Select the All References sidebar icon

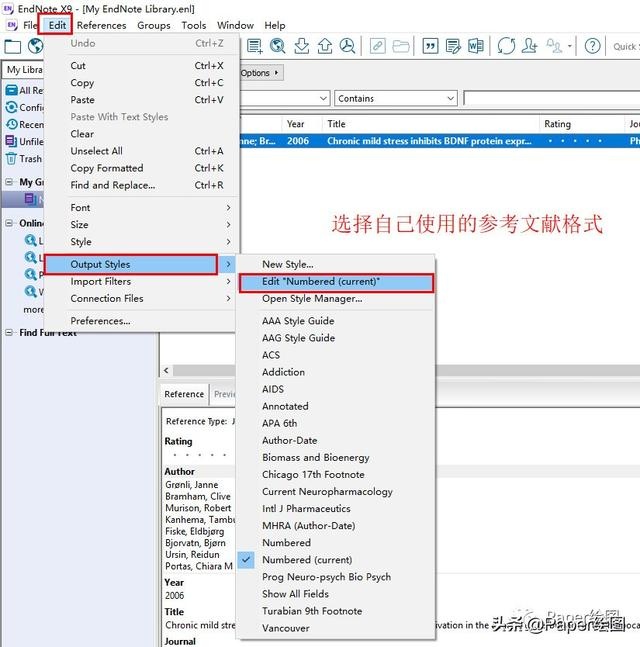tap(12, 90)
